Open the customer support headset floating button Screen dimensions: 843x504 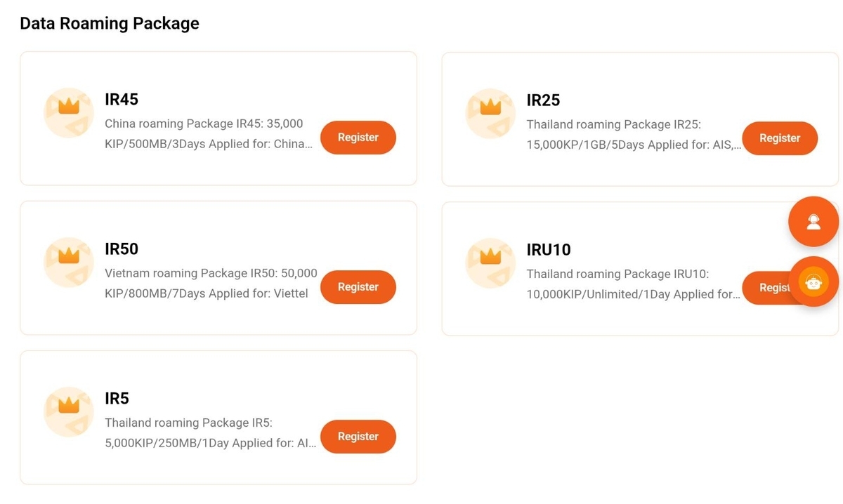(813, 222)
